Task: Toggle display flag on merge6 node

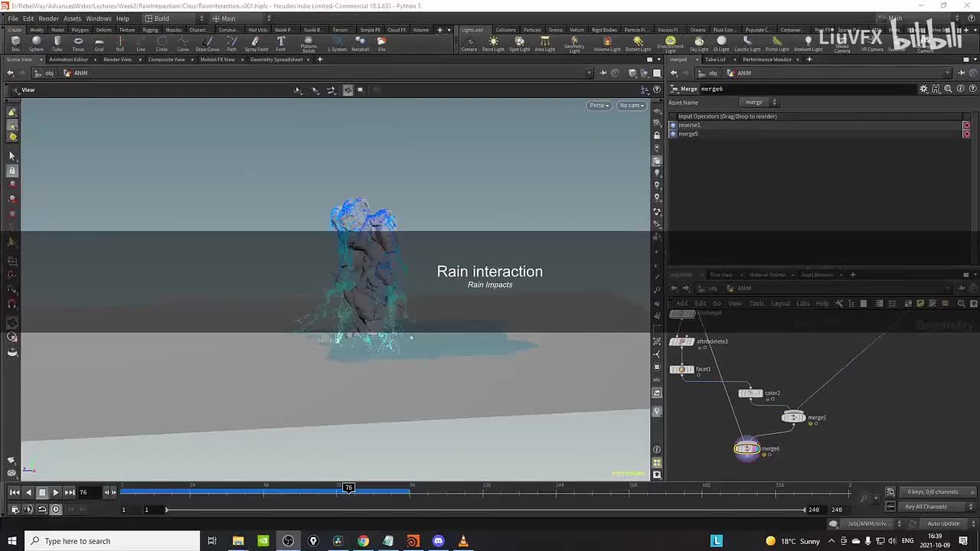Action: coord(756,448)
